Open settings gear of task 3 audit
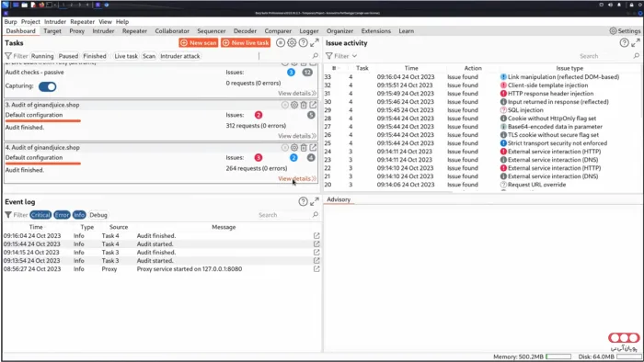The height and width of the screenshot is (362, 644). (294, 105)
